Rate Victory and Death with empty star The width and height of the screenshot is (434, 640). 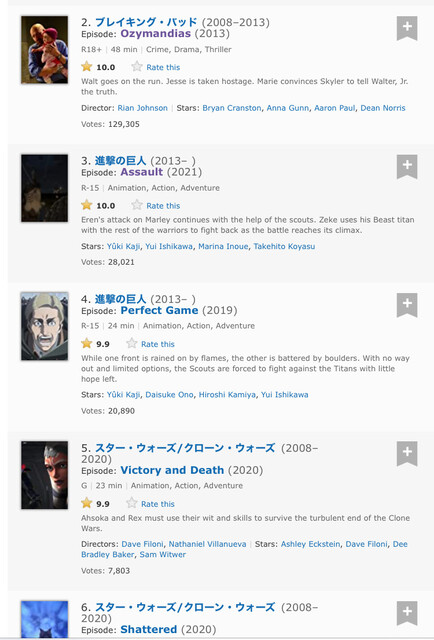(131, 503)
